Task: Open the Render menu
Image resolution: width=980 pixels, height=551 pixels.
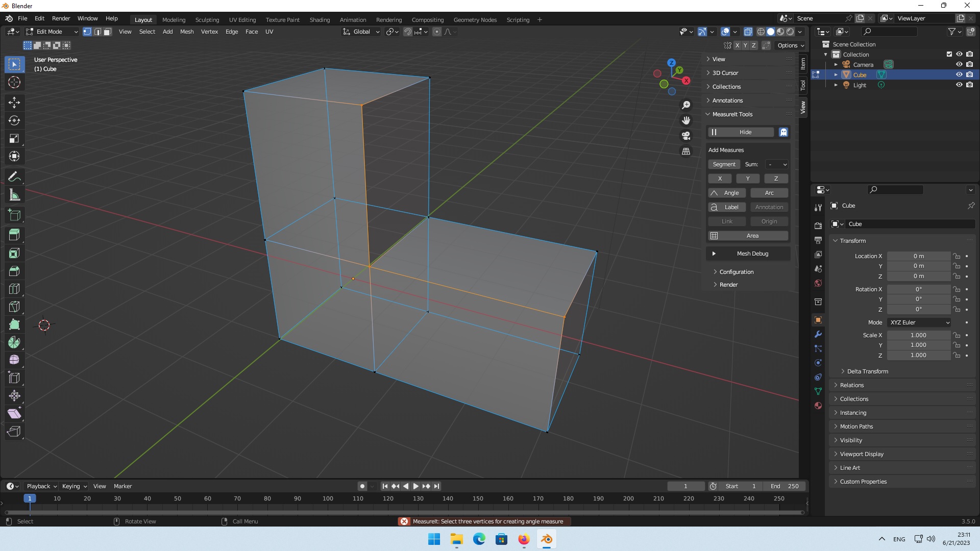Action: pos(61,18)
